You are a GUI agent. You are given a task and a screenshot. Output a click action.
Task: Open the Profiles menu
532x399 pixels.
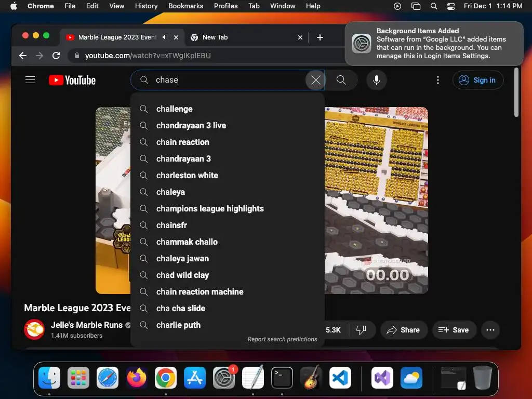point(225,6)
